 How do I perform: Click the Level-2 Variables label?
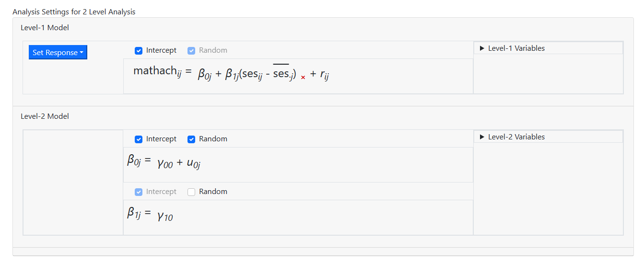516,137
